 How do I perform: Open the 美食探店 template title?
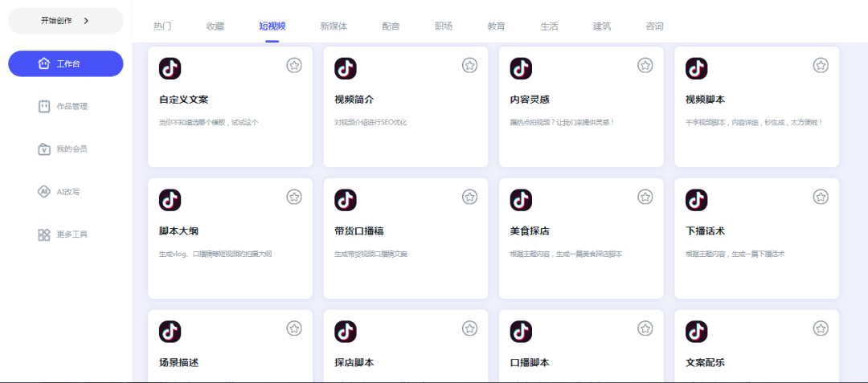point(530,231)
